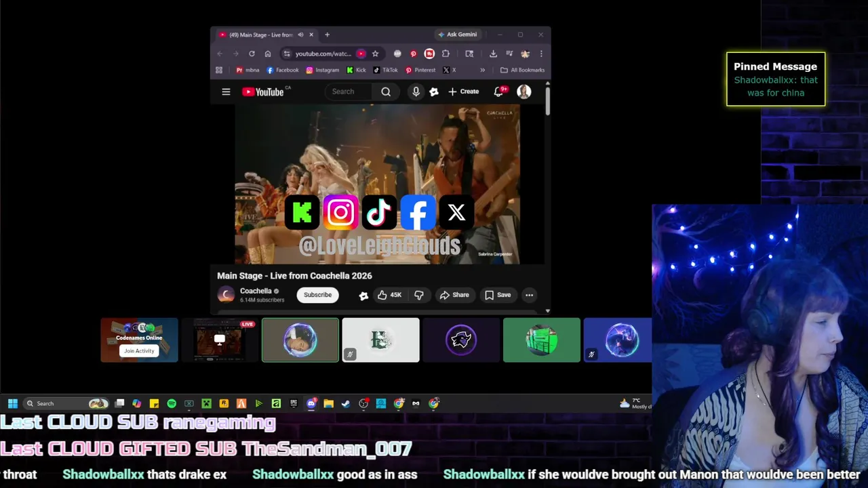Open media controls icon in Chrome toolbar
The width and height of the screenshot is (868, 488).
[x=509, y=54]
